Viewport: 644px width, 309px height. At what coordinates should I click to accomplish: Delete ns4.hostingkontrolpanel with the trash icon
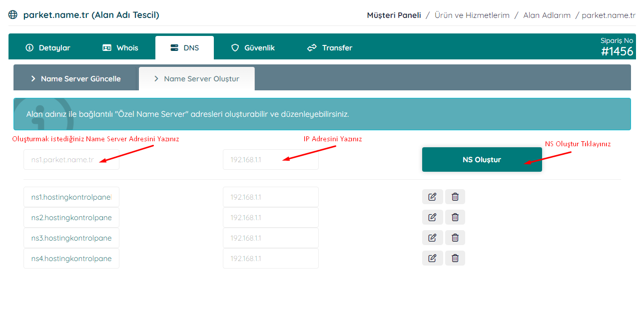[x=455, y=258]
